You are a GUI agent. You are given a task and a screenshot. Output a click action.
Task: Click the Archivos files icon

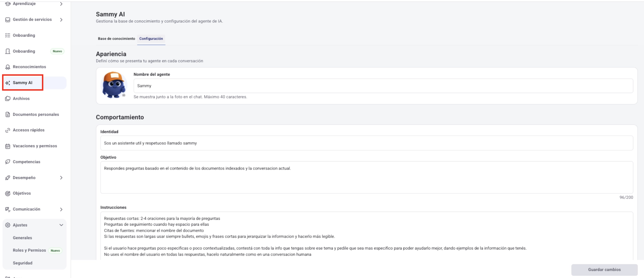click(8, 99)
